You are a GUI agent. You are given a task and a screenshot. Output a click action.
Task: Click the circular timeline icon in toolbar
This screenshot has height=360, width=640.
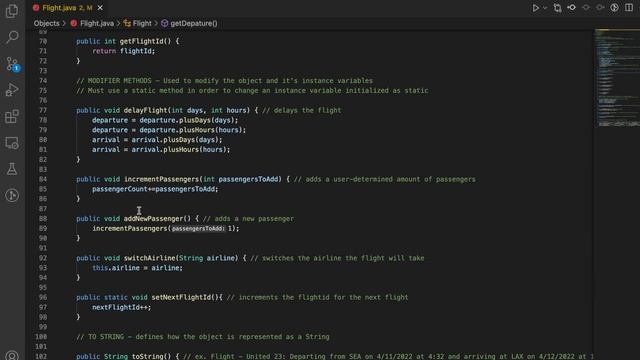614,8
